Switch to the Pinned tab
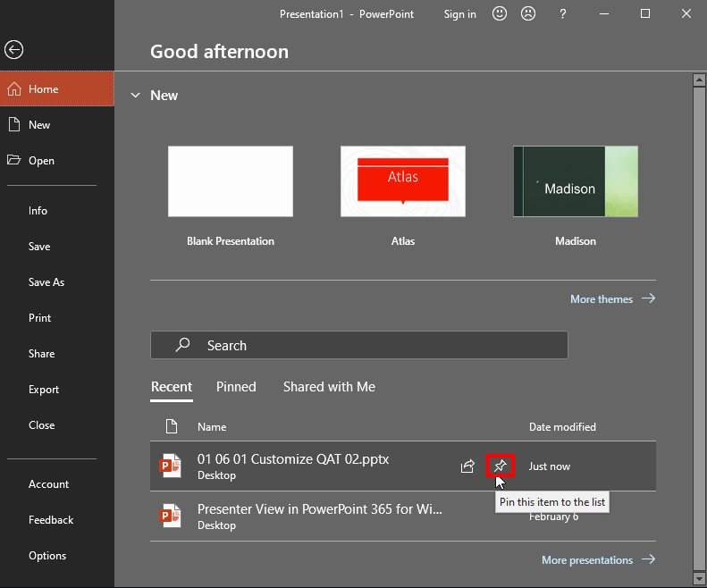 (236, 387)
